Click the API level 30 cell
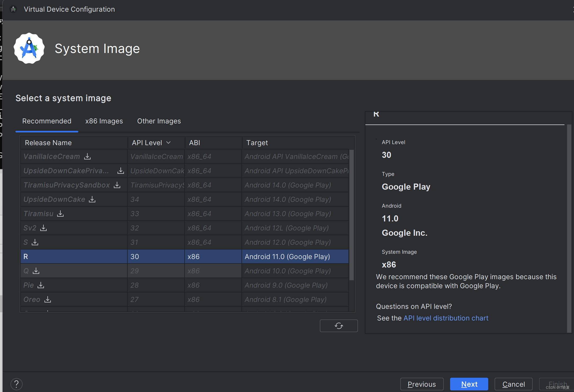The width and height of the screenshot is (574, 392). tap(156, 257)
